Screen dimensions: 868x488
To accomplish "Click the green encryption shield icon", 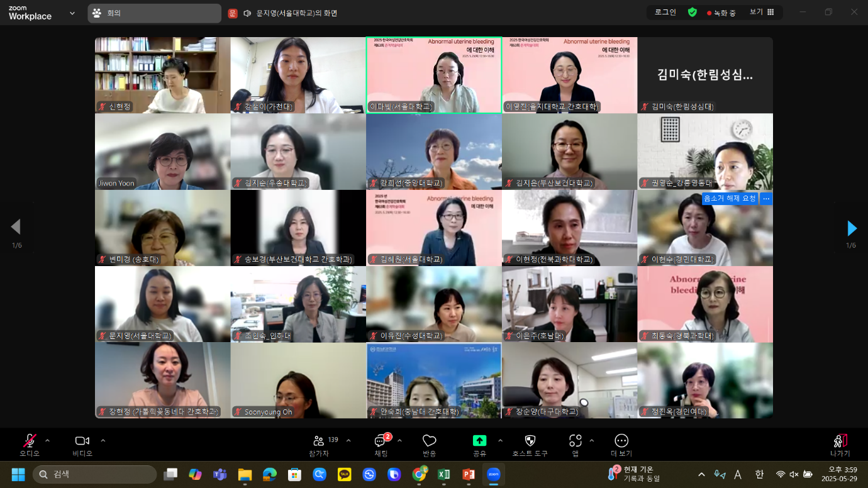I will (x=692, y=13).
